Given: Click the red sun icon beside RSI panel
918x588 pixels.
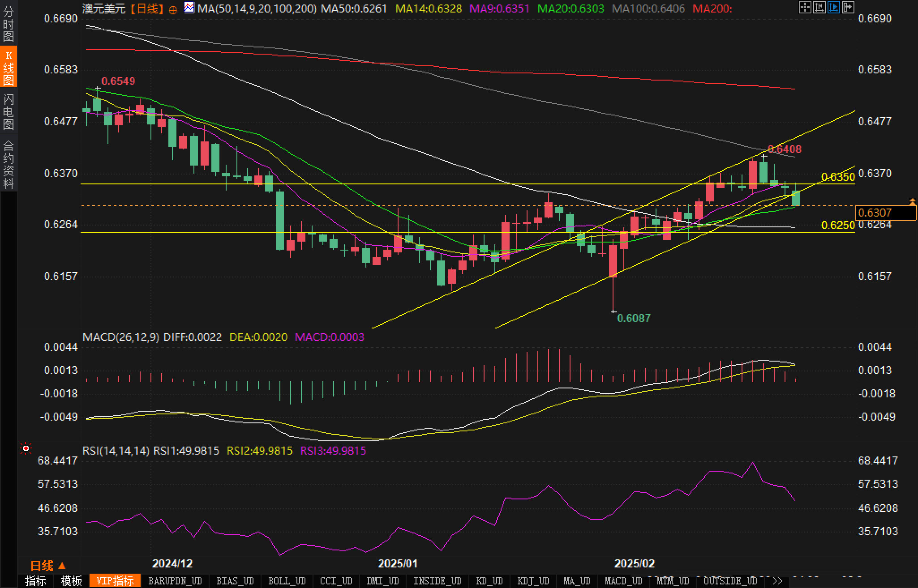Looking at the screenshot, I should (x=26, y=448).
